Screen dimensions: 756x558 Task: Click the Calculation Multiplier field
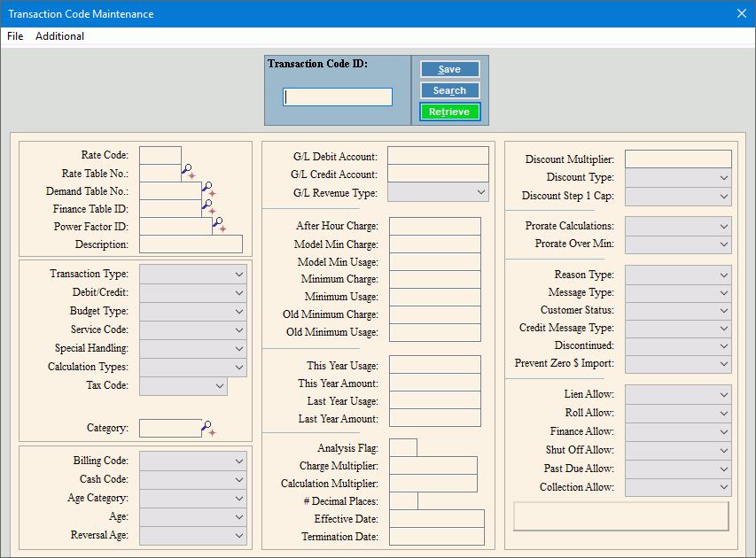(433, 484)
